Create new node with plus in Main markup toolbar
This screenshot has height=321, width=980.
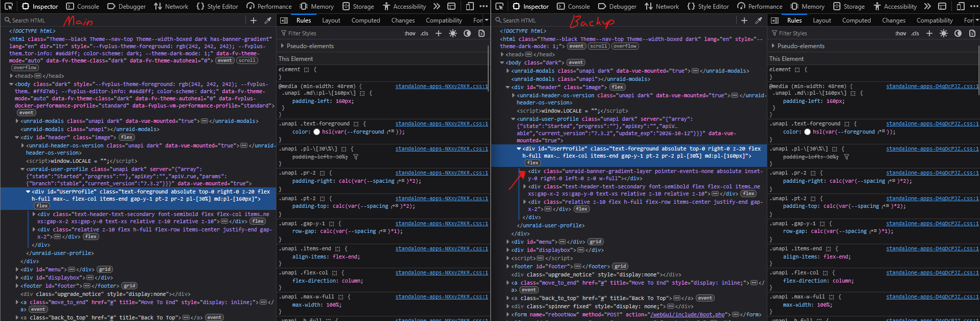coord(254,20)
